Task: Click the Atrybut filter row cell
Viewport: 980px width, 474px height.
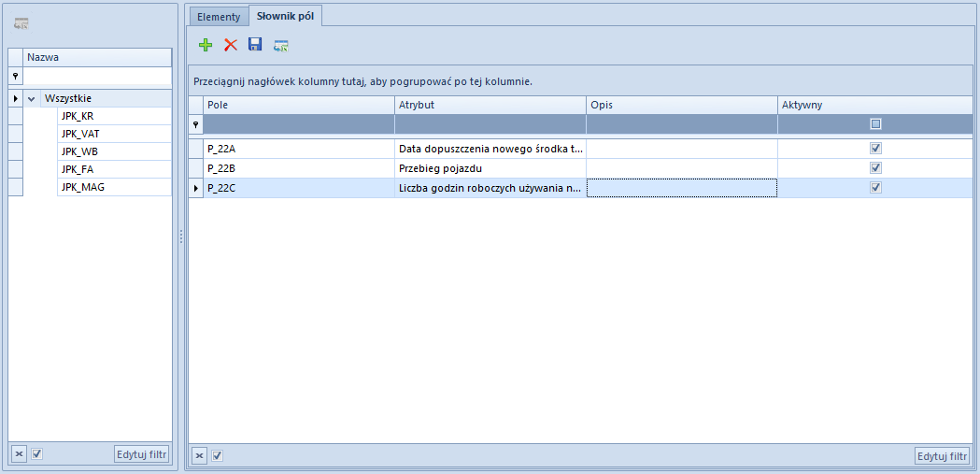Action: coord(490,124)
